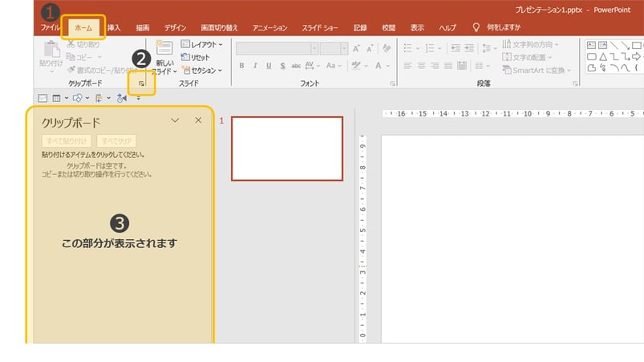Select the right arrow shape
This screenshot has height=362, width=644.
(636, 57)
